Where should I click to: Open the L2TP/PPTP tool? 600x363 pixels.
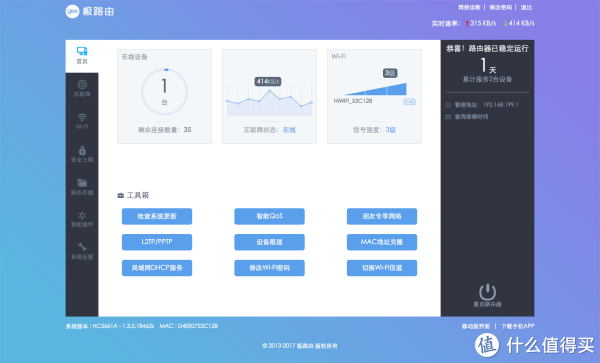[x=157, y=242]
